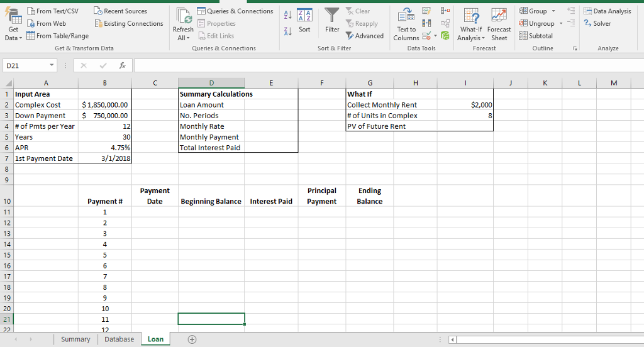Open Existing Connections
The image size is (644, 347).
(129, 23)
